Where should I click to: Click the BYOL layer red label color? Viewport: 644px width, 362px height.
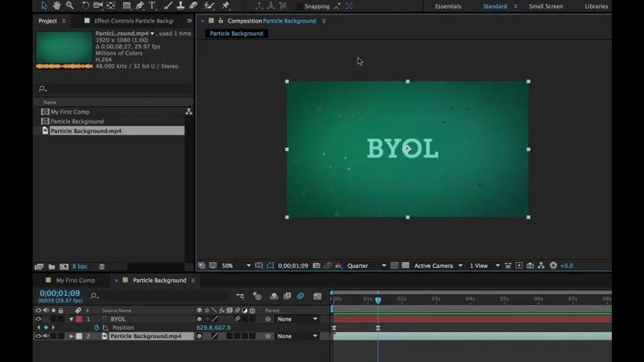click(x=79, y=319)
